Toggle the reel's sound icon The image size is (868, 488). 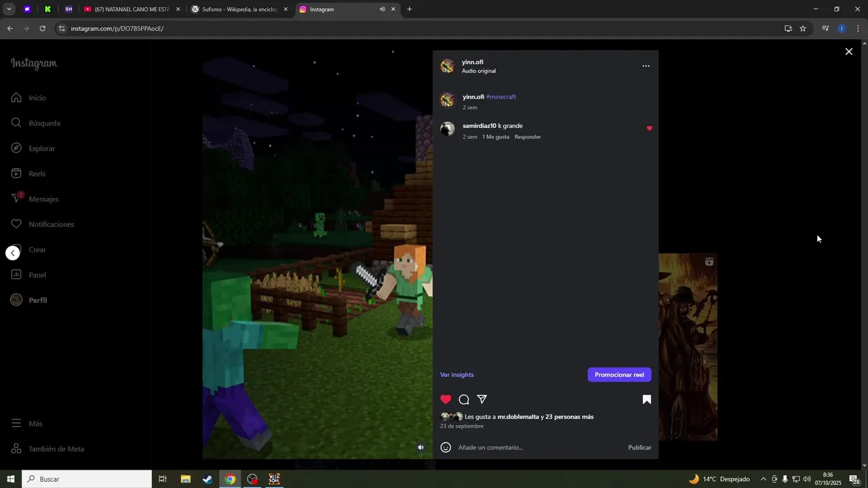pyautogui.click(x=420, y=447)
